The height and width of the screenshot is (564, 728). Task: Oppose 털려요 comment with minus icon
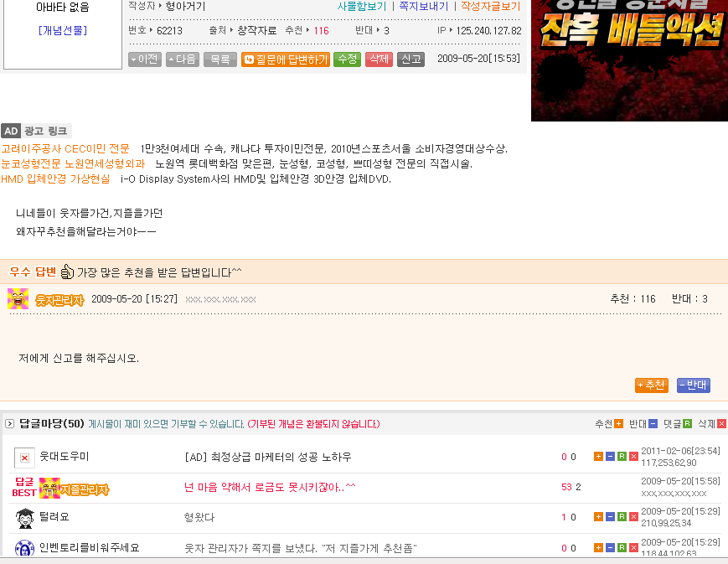coord(610,516)
